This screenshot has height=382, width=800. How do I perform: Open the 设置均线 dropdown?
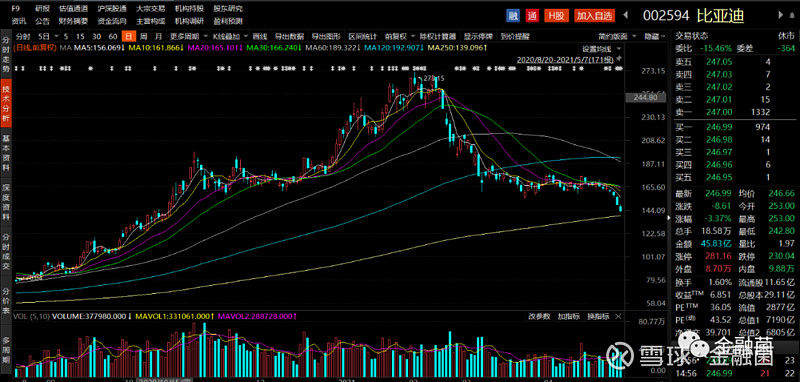pyautogui.click(x=601, y=48)
